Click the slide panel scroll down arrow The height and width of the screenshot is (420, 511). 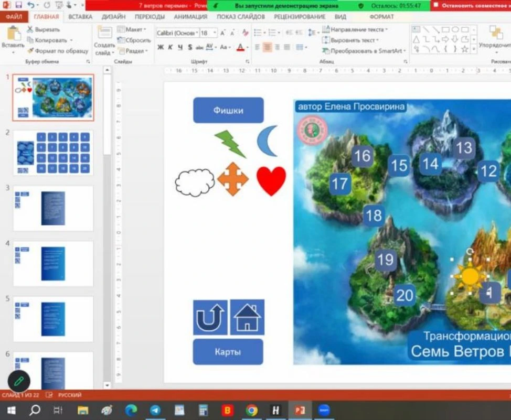point(107,385)
